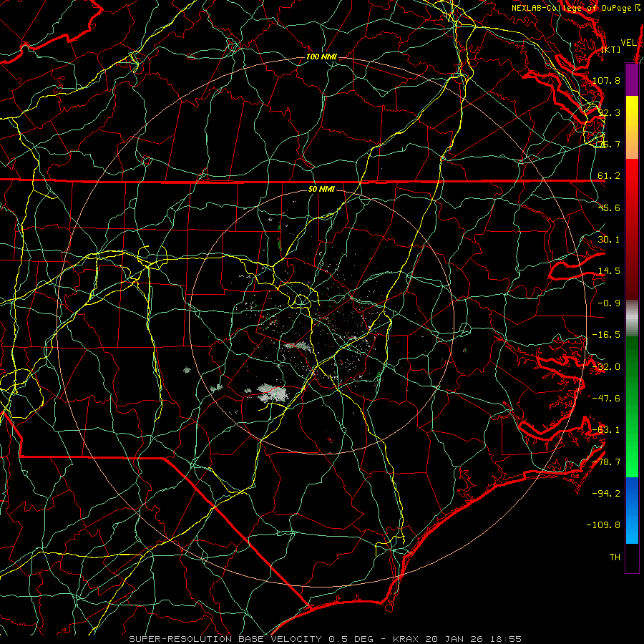Click the 61.2 scale value

tap(609, 176)
